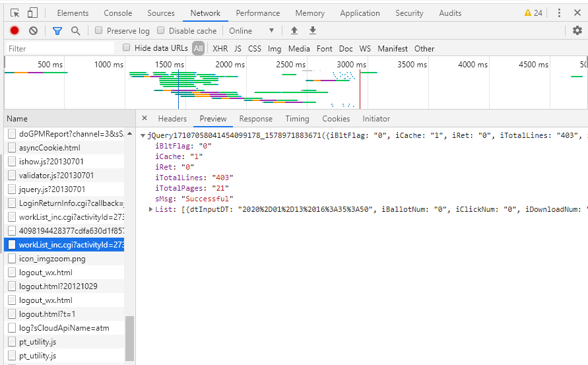Select the ishow.js?20130701 request
The width and height of the screenshot is (588, 365).
pyautogui.click(x=64, y=162)
